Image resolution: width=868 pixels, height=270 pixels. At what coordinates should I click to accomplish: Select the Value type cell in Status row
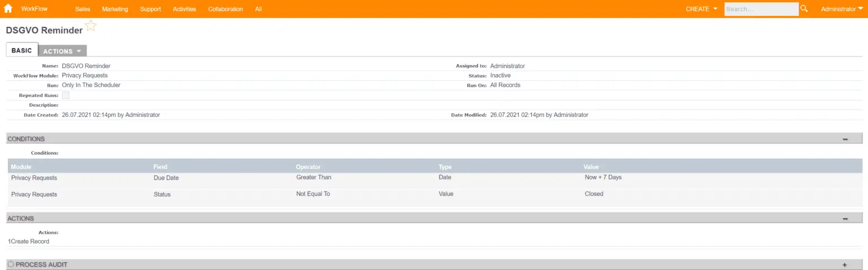446,194
